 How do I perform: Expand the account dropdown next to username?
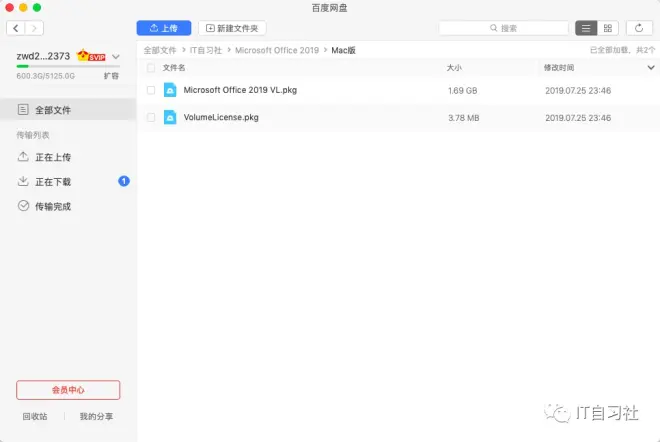(x=116, y=57)
